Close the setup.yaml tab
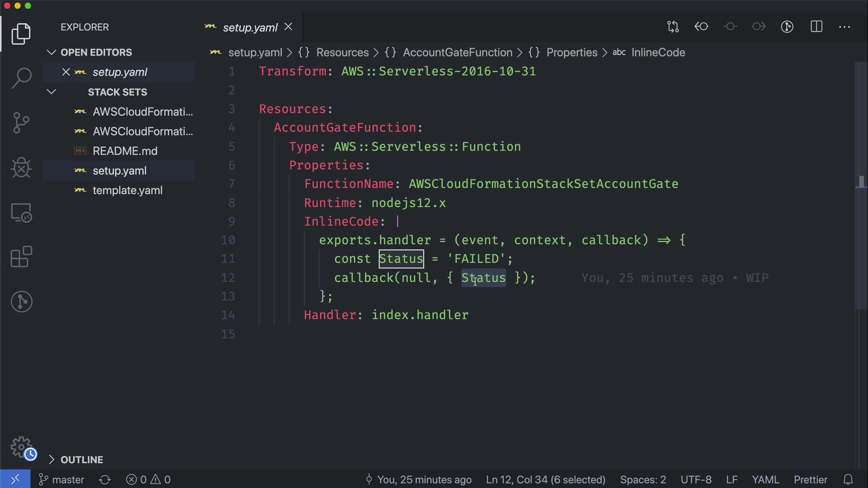 (x=288, y=27)
